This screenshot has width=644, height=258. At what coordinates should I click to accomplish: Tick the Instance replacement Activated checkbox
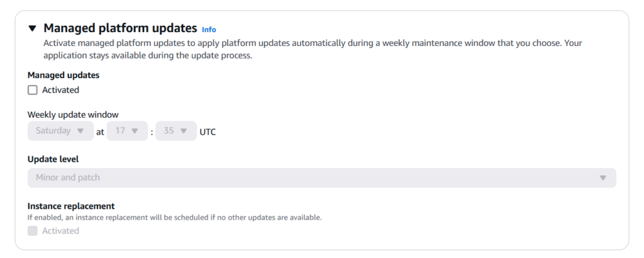point(33,231)
